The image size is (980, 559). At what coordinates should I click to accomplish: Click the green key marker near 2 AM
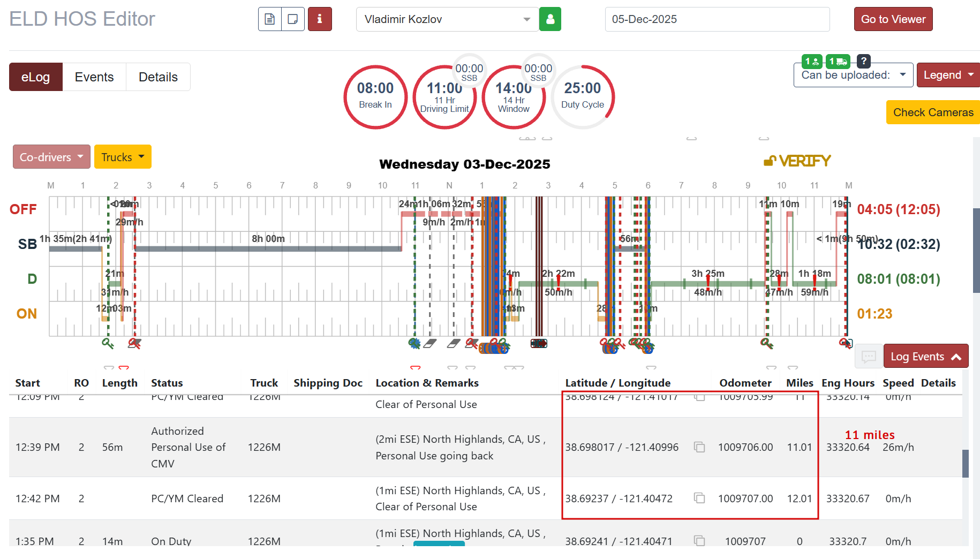tap(108, 344)
